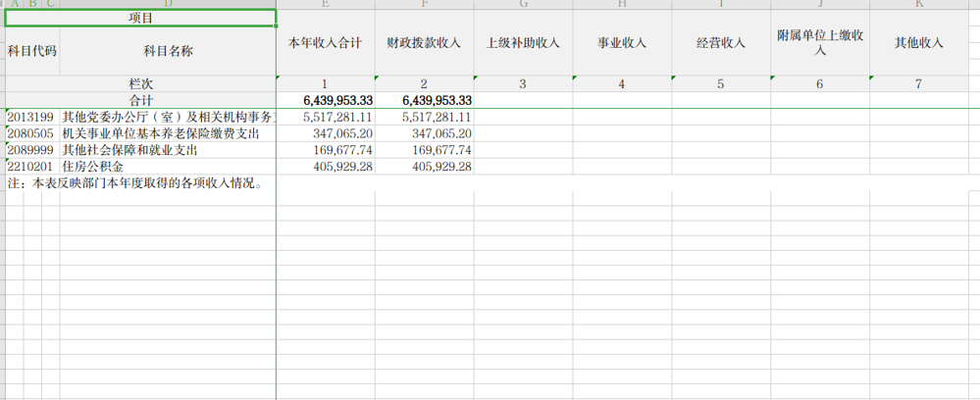The width and height of the screenshot is (980, 400).
Task: Select column K by its header letter
Action: tap(919, 5)
